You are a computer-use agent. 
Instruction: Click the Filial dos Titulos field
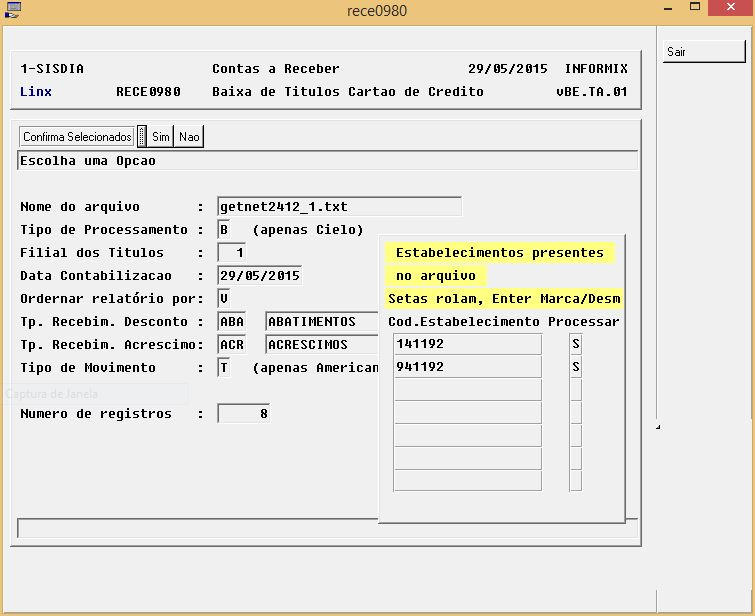[x=232, y=252]
